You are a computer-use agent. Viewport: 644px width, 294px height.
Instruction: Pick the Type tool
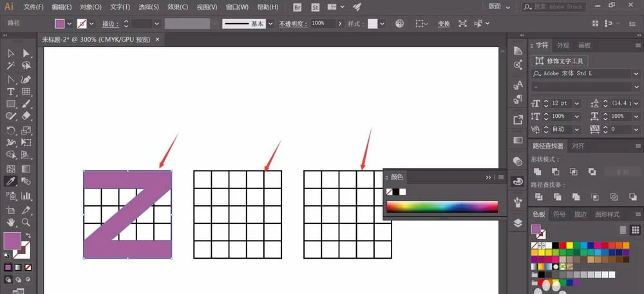point(11,91)
